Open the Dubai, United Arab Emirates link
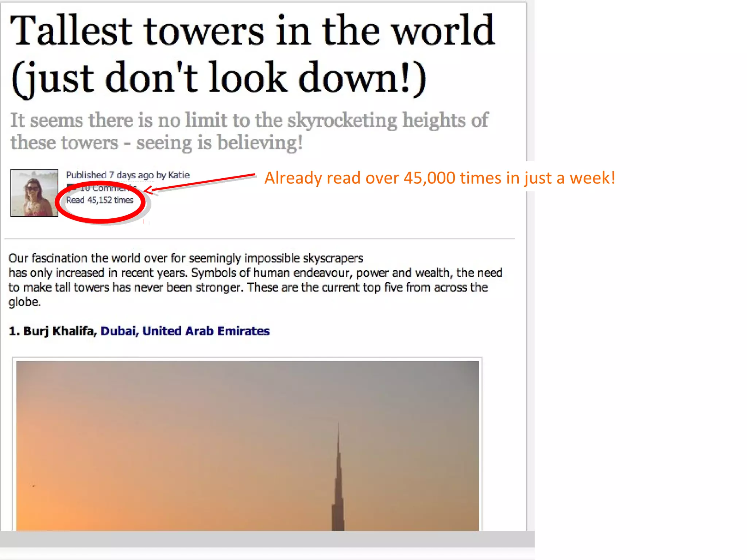Viewport: 747px width, 560px height. click(185, 331)
